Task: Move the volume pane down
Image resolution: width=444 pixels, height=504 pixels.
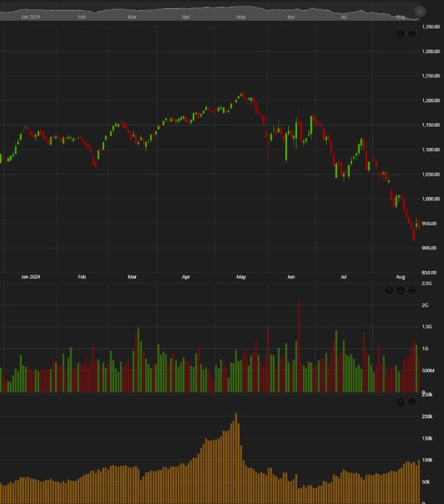Action: click(400, 290)
